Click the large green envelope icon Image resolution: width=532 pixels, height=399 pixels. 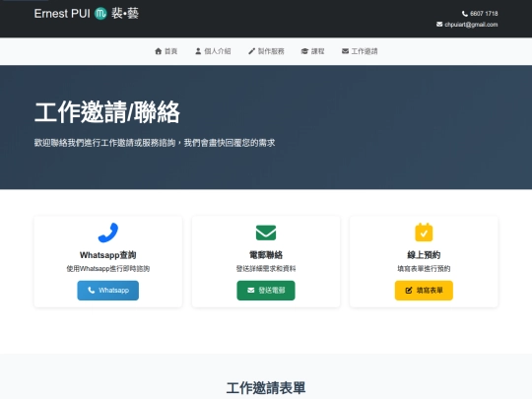[x=266, y=233]
